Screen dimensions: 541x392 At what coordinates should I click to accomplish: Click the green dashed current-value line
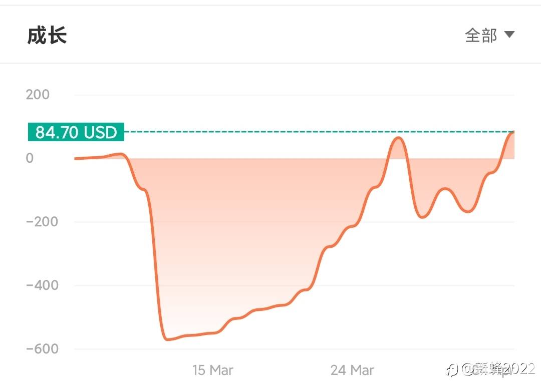click(319, 132)
